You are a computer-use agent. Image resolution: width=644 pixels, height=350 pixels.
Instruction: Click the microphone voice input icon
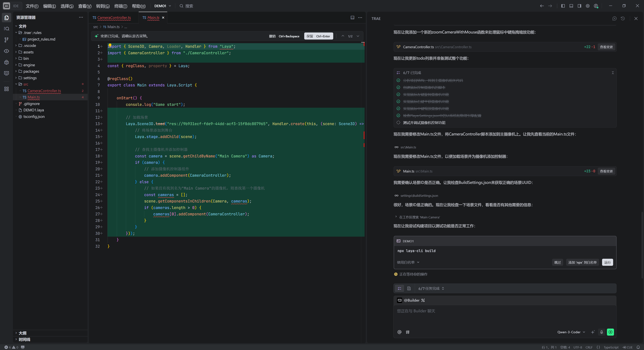[x=602, y=332]
